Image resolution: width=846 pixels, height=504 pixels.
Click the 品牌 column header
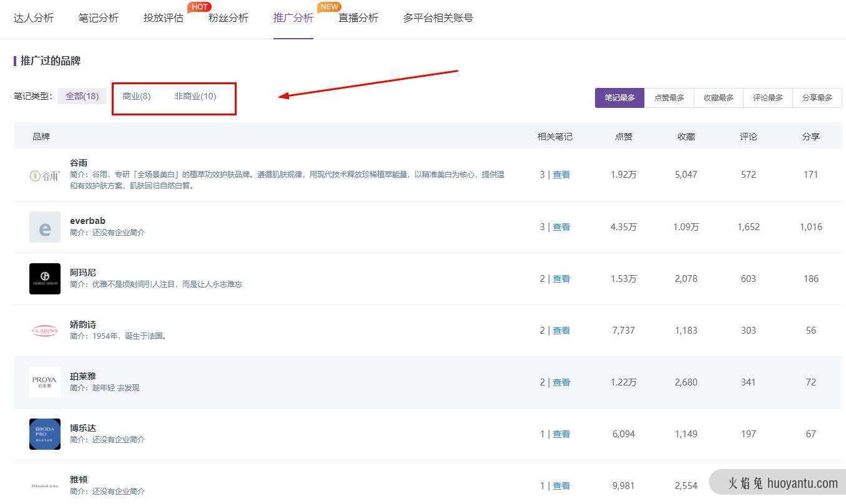coord(41,137)
